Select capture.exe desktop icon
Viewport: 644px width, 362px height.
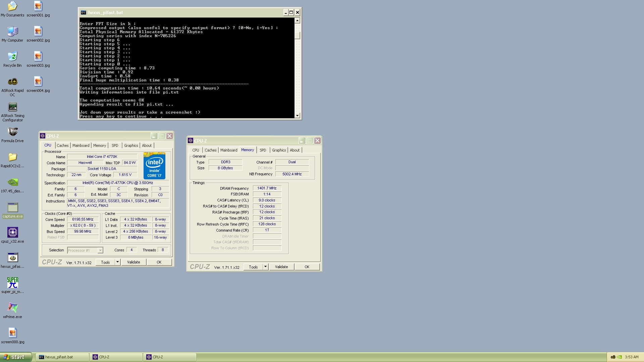(12, 210)
